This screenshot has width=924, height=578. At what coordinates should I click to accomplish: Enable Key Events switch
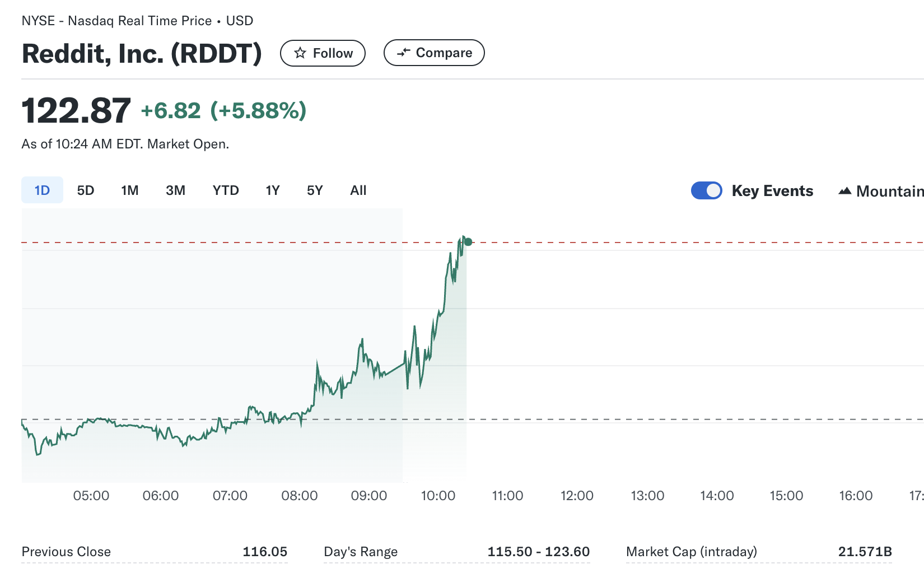[x=706, y=190]
